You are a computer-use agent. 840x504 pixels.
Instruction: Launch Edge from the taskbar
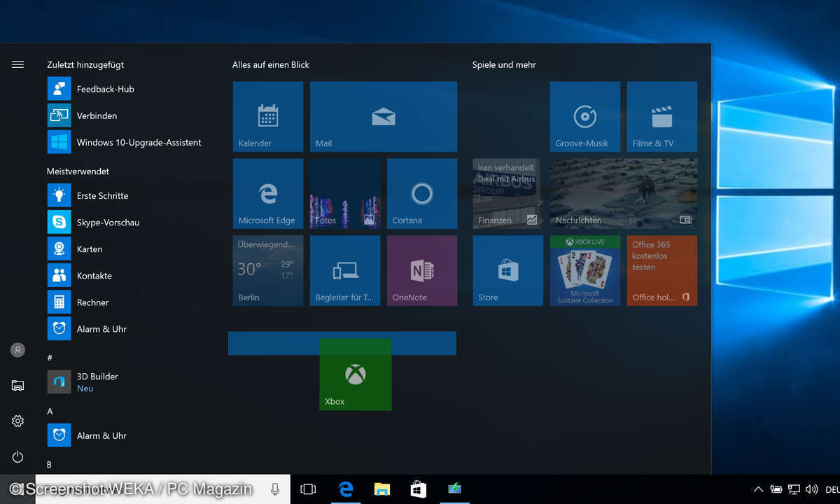[346, 489]
